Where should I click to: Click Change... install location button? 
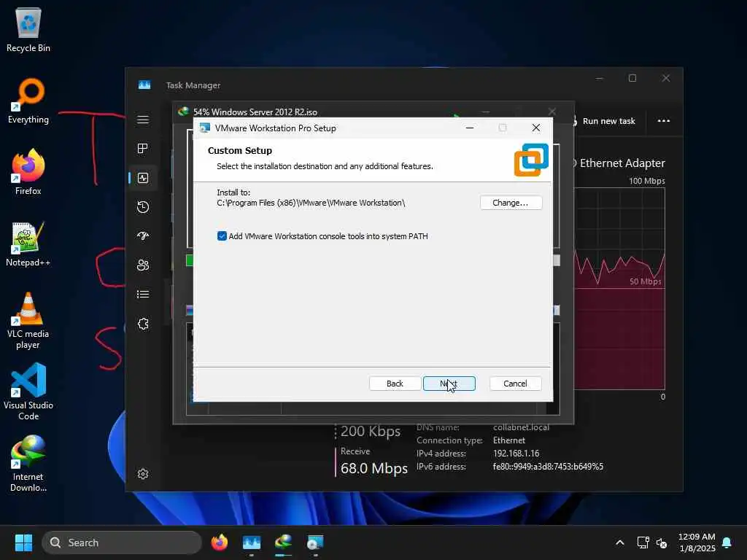(511, 203)
